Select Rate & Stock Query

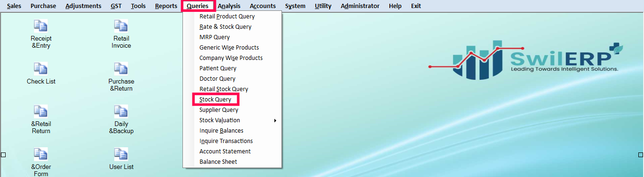coord(232,27)
